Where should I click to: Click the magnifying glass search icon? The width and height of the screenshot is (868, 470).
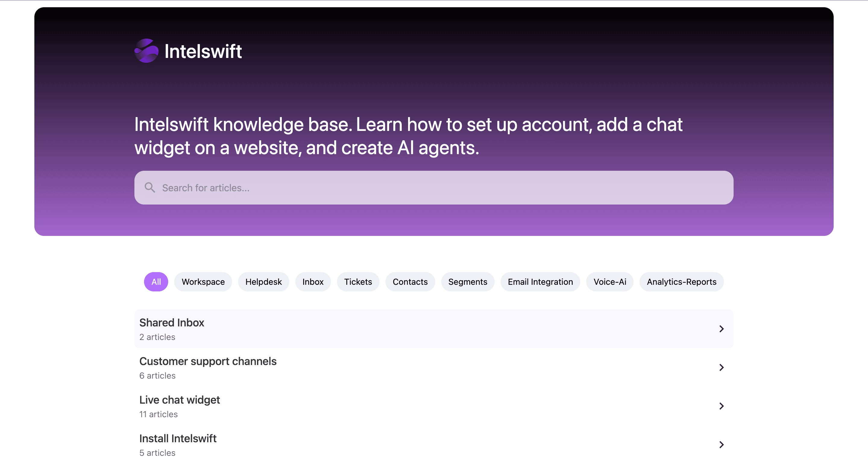[x=150, y=187]
